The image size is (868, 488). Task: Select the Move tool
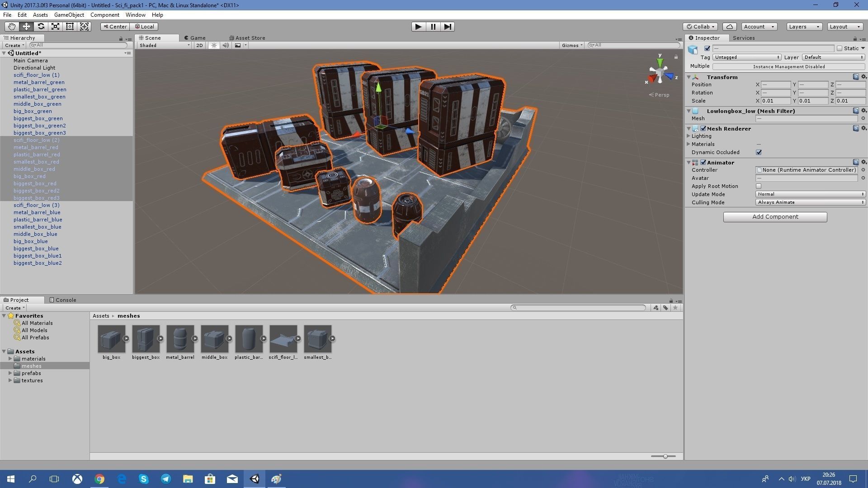[26, 27]
